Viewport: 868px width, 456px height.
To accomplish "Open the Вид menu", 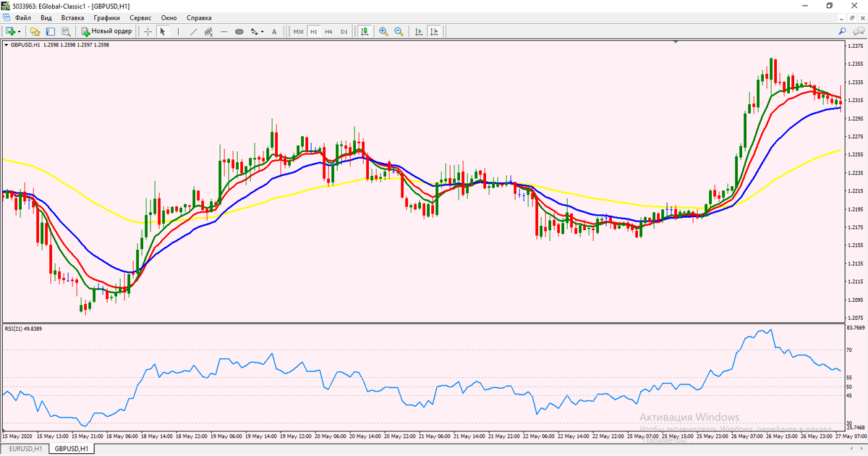I will (x=46, y=17).
